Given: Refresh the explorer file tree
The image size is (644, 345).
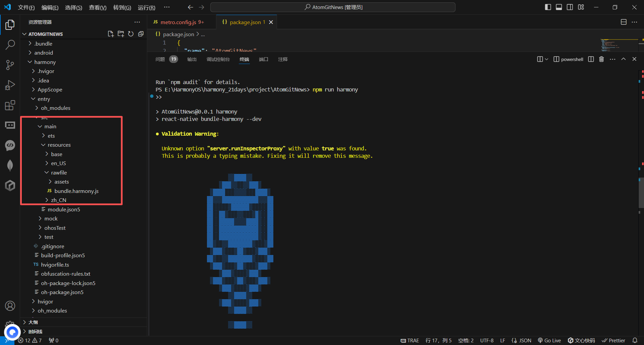Looking at the screenshot, I should [131, 34].
